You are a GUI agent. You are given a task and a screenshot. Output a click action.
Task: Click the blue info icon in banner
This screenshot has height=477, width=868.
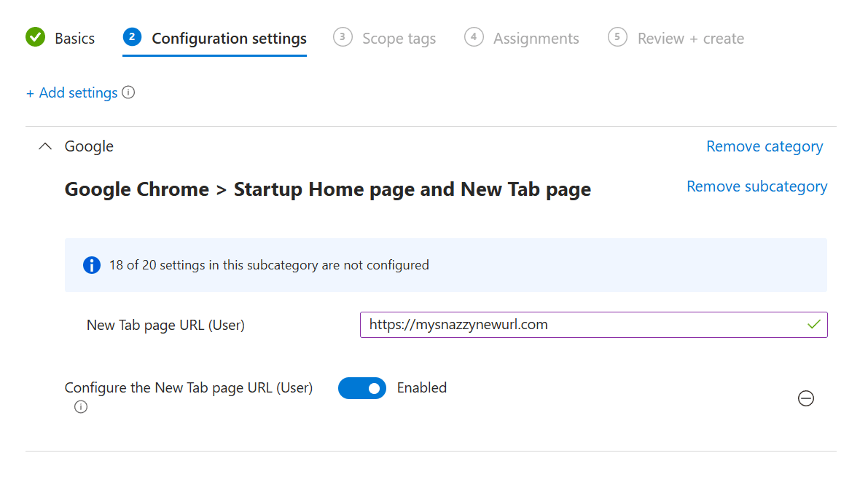coord(92,265)
